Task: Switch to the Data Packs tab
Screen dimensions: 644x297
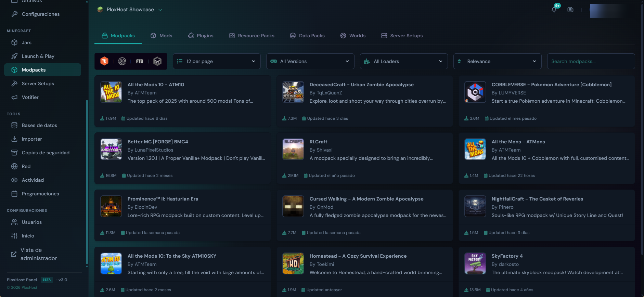Action: (x=307, y=36)
